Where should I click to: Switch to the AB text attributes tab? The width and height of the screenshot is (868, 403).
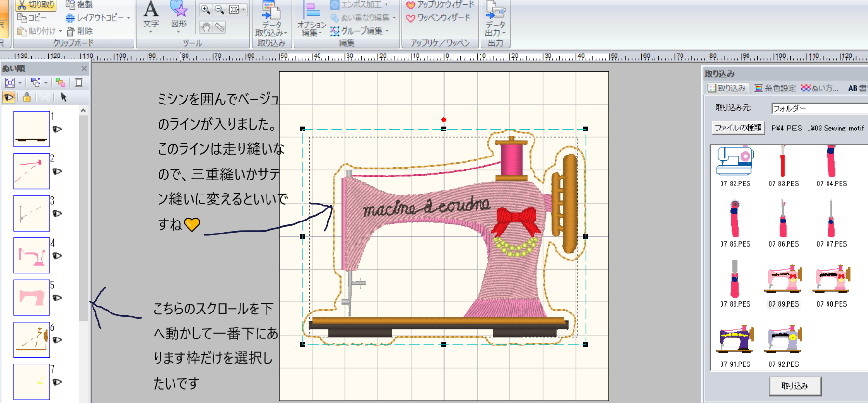tap(857, 88)
